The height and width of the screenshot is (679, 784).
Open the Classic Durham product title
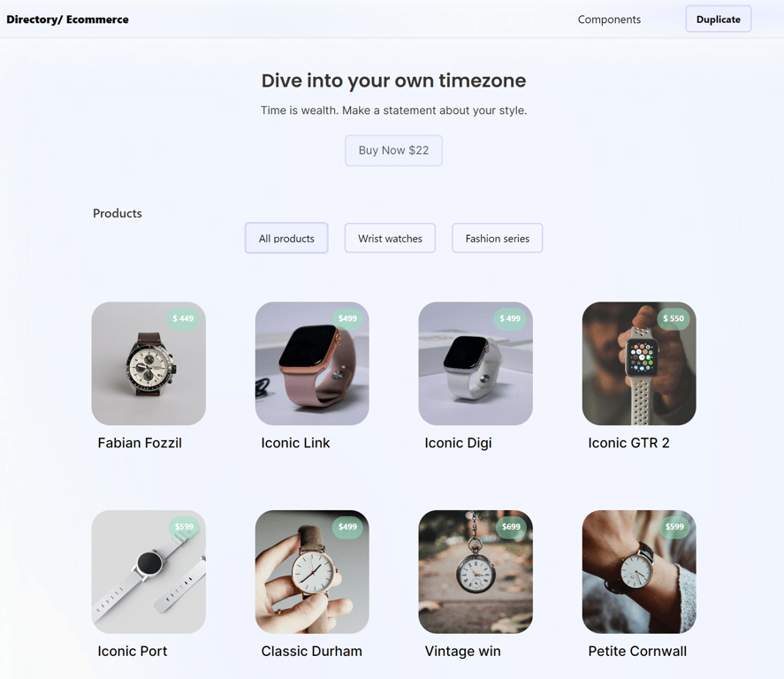pos(311,651)
